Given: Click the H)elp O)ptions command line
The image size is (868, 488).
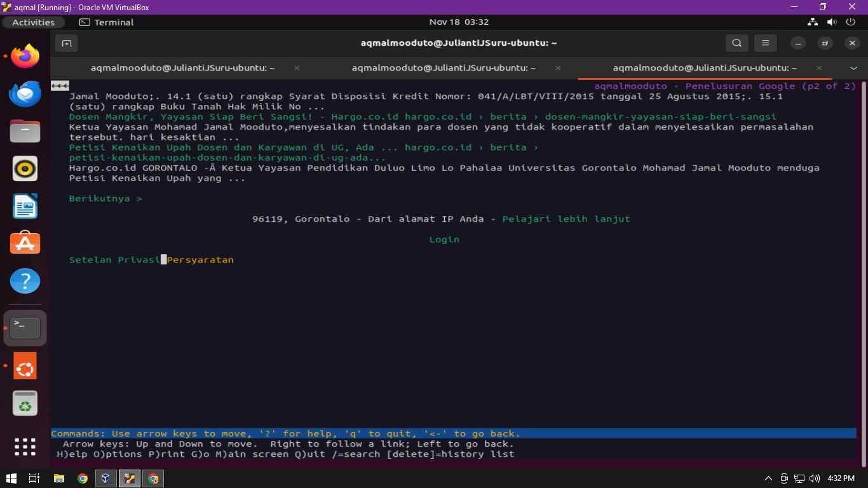Looking at the screenshot, I should [x=285, y=454].
